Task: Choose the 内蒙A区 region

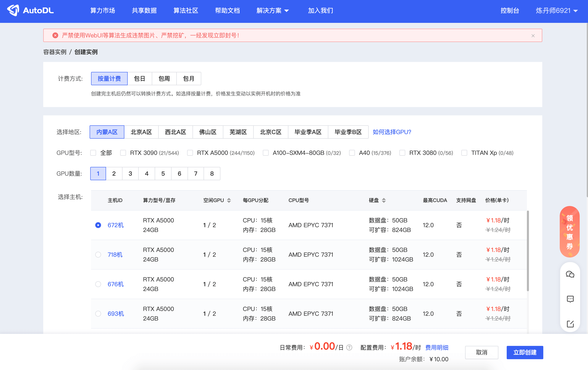Action: [x=107, y=132]
